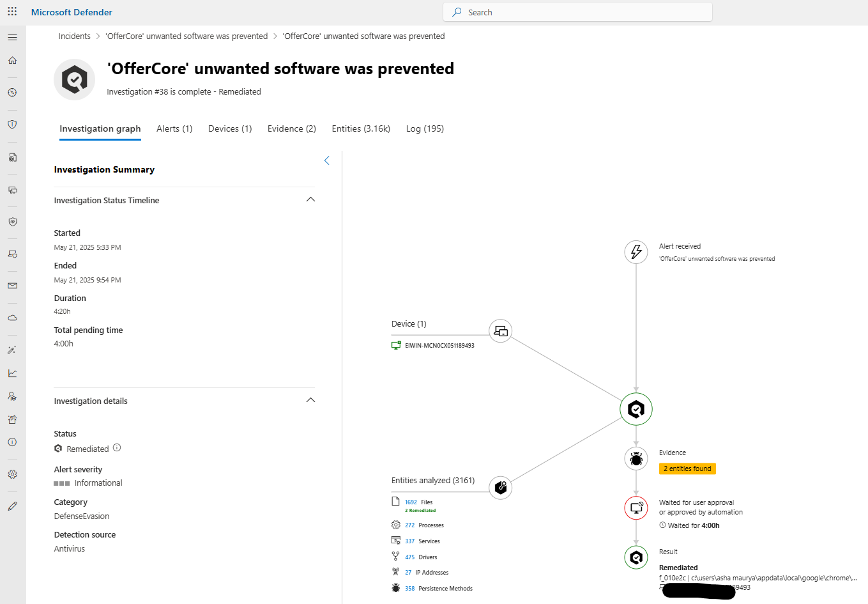
Task: Collapse Investigation Status Timeline section
Action: tap(310, 199)
